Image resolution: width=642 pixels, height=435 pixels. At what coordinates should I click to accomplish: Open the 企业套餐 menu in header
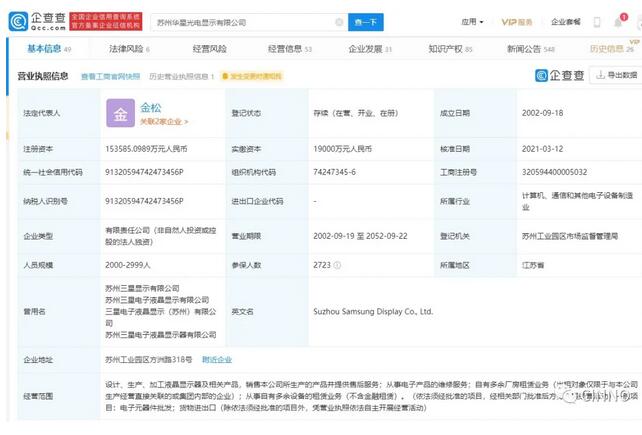coord(566,22)
